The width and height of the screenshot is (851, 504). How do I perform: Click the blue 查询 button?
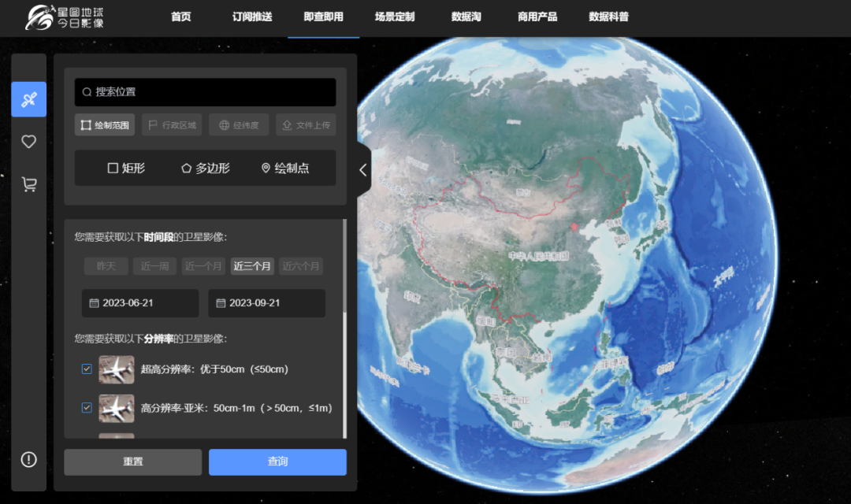[x=277, y=462]
